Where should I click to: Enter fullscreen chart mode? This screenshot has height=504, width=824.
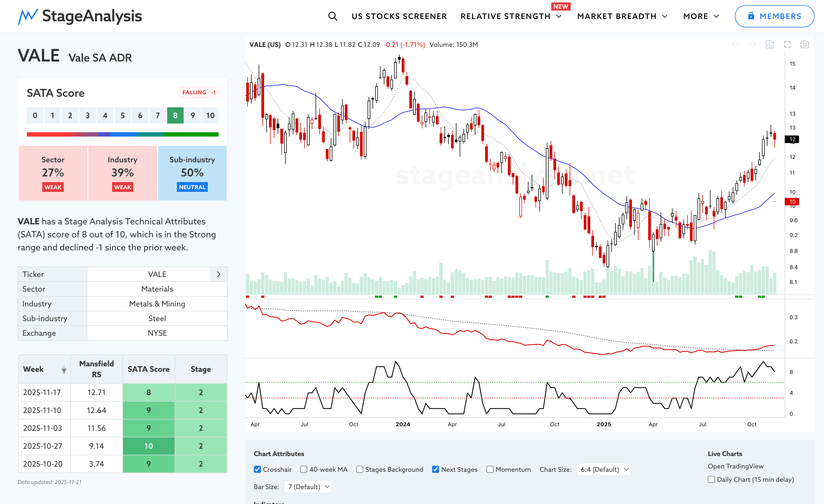787,44
